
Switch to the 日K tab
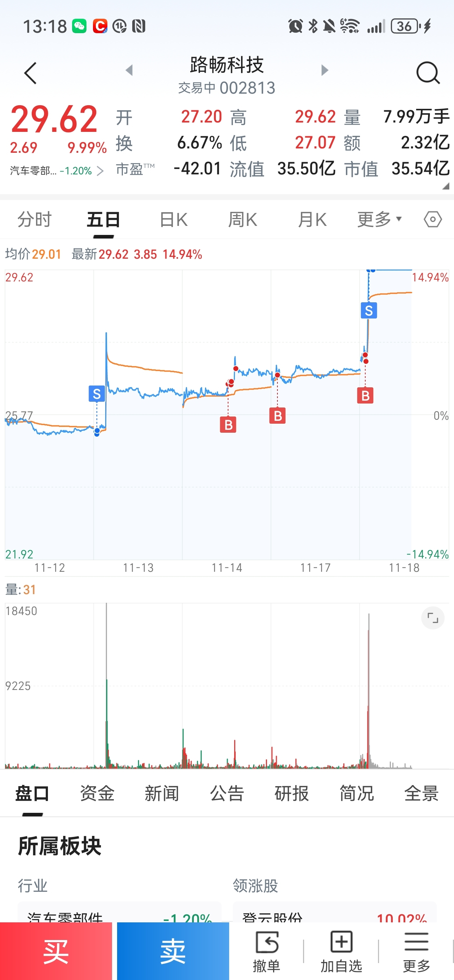pos(174,219)
